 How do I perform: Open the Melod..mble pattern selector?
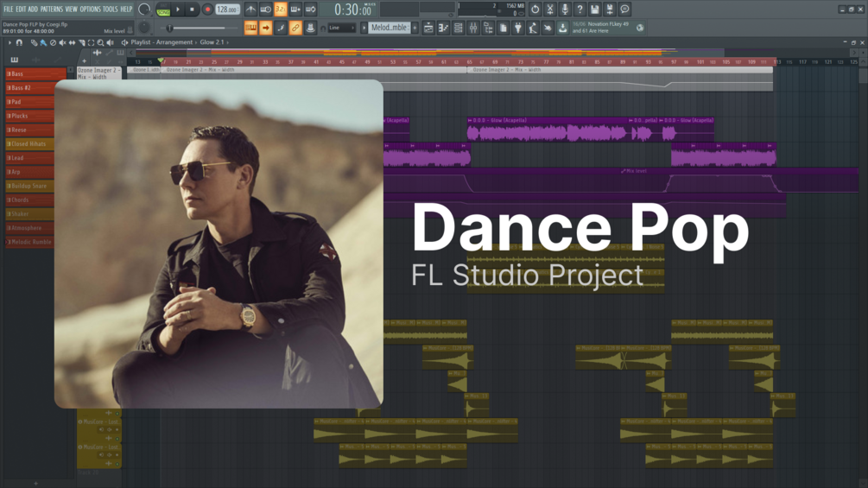(x=390, y=28)
